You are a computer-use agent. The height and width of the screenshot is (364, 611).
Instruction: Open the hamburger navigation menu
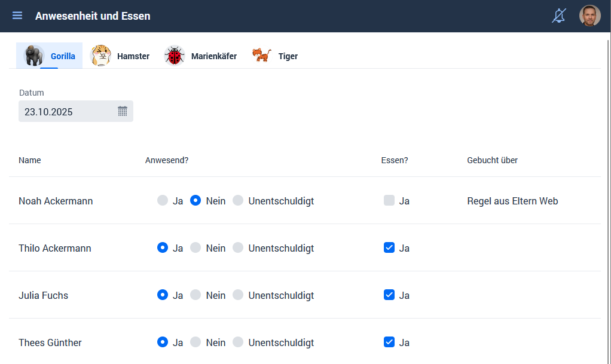(x=17, y=16)
